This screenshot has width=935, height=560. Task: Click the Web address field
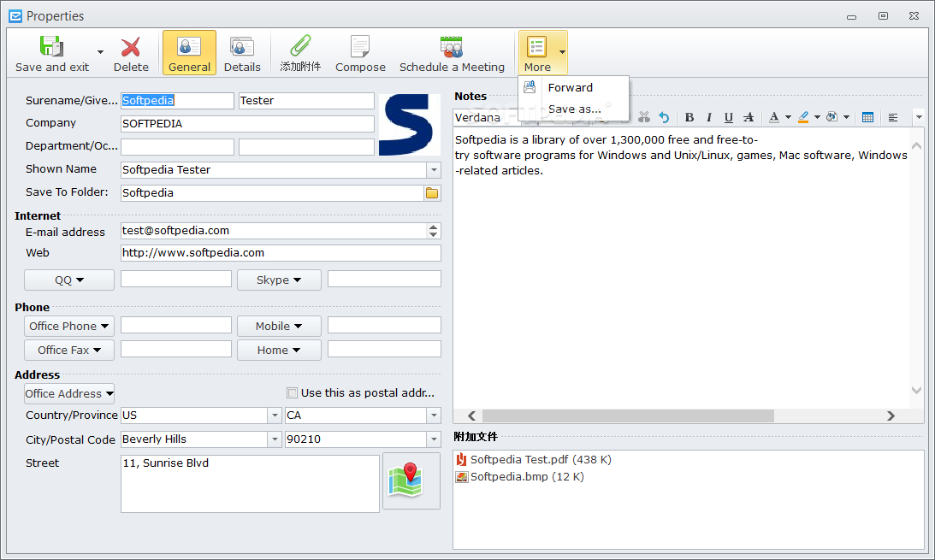coord(281,252)
